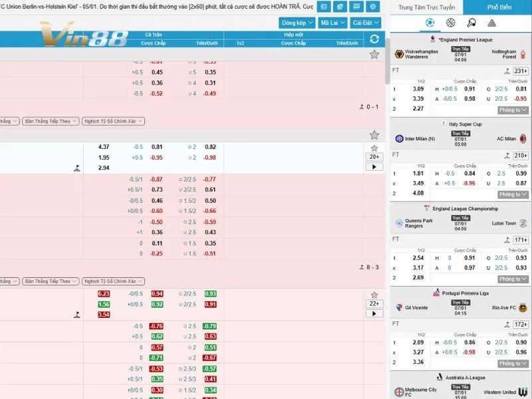532x399 pixels.
Task: Open the 172+ more markets button
Action: pyautogui.click(x=521, y=325)
